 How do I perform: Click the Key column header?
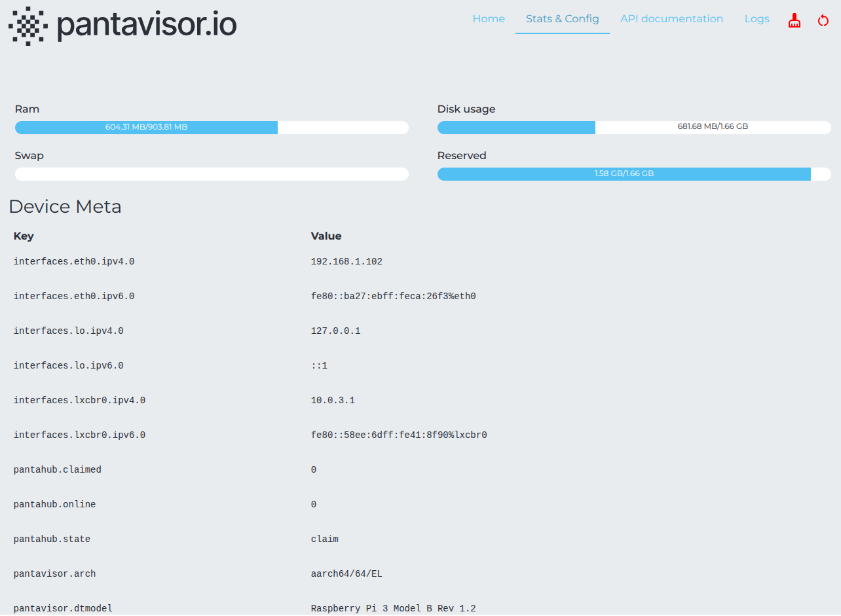(24, 236)
